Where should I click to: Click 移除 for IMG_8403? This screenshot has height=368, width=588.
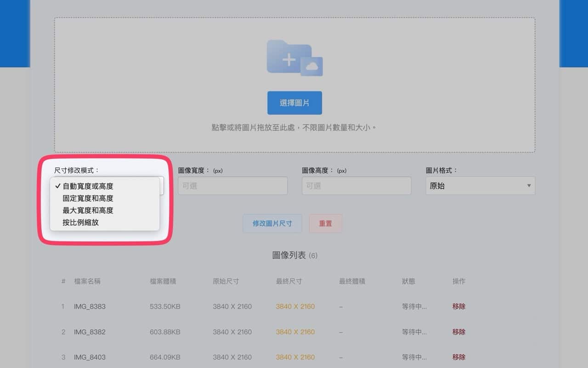[458, 357]
